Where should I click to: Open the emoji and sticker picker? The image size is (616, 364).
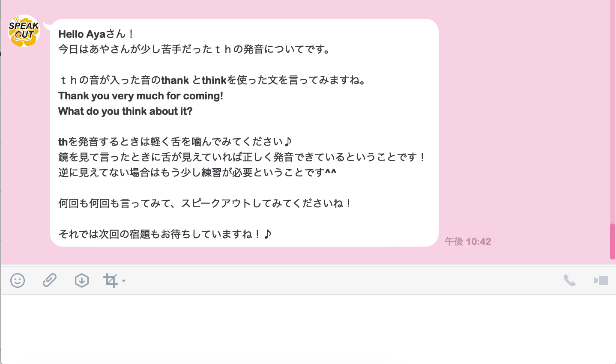click(18, 280)
